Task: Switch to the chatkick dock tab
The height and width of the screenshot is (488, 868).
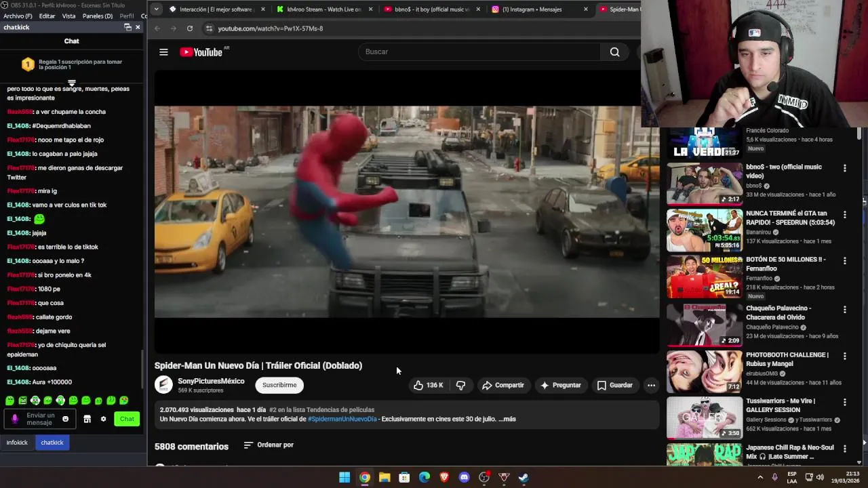Action: pyautogui.click(x=52, y=443)
